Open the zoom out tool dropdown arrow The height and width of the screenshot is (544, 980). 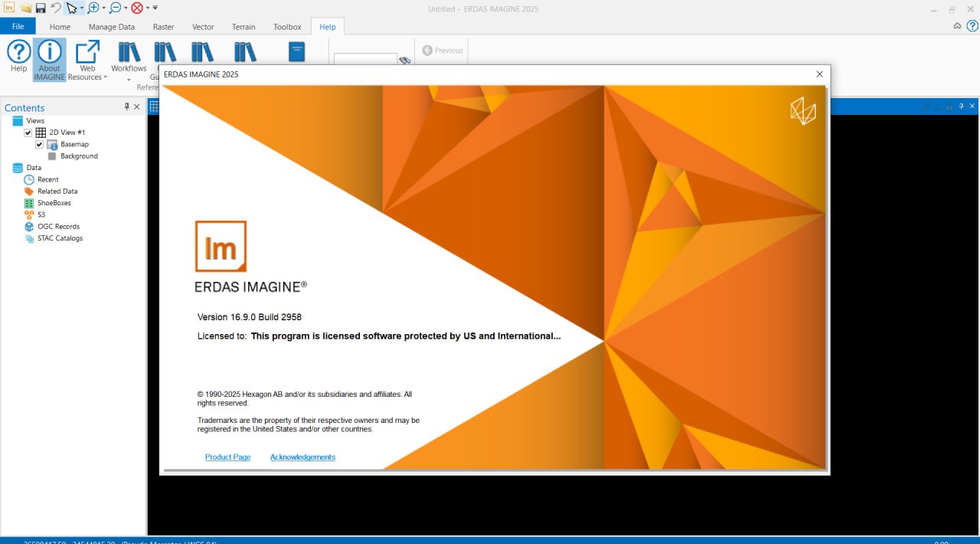click(x=125, y=8)
